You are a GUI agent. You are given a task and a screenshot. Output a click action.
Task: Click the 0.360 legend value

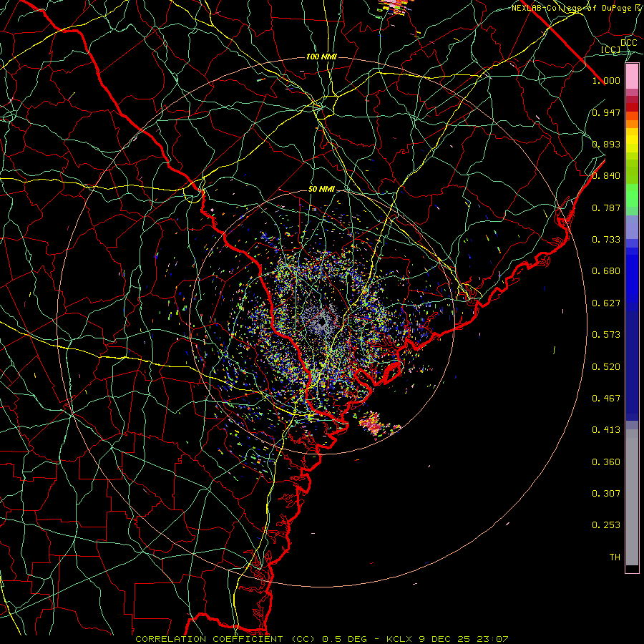point(606,462)
